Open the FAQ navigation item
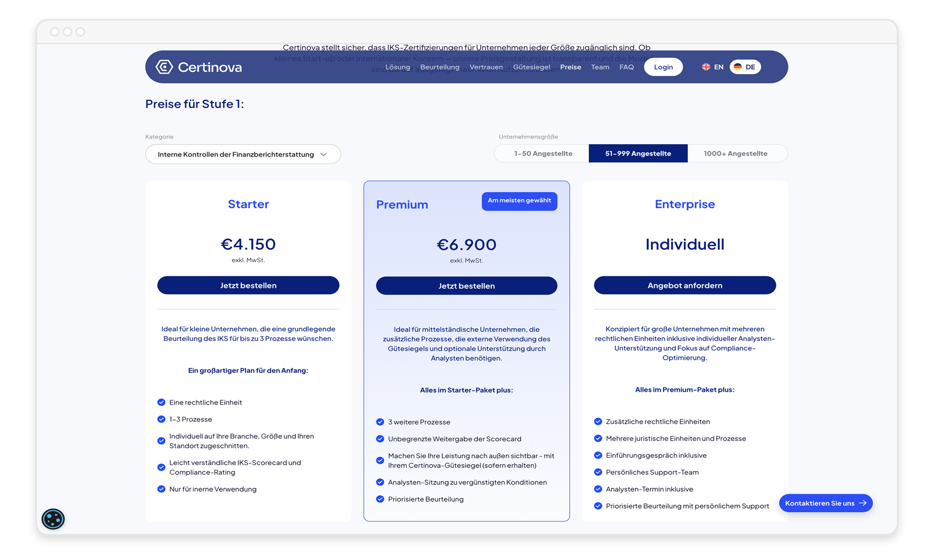The image size is (934, 560). pos(627,67)
